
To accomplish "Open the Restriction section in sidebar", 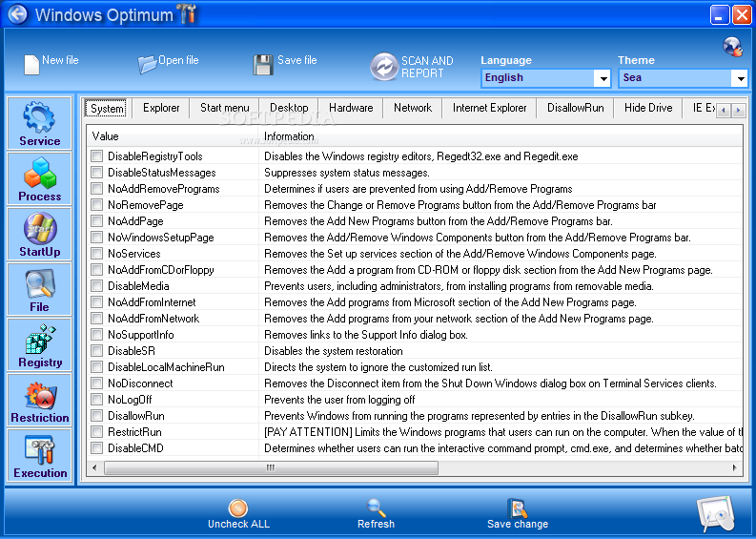I will coord(39,400).
